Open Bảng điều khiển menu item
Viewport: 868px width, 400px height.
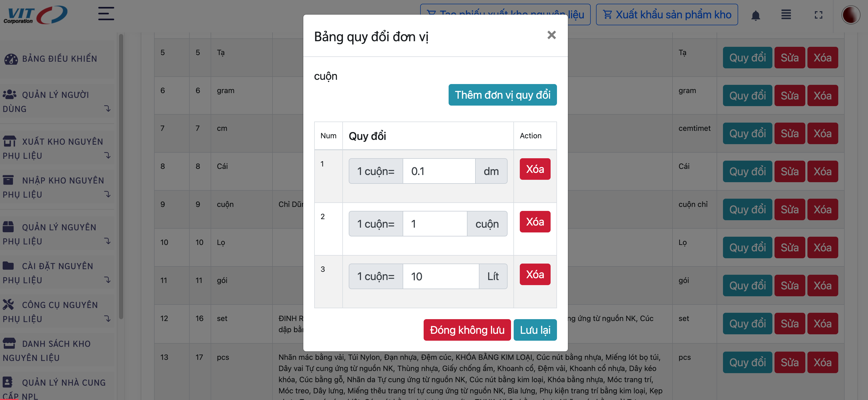click(59, 59)
